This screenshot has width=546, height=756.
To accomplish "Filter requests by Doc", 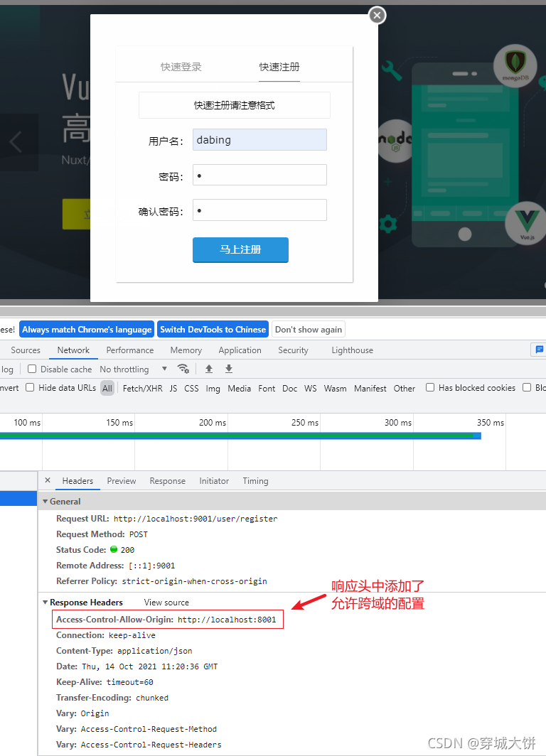I will pos(289,388).
